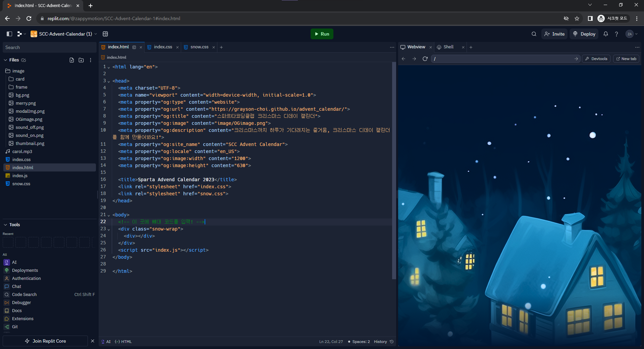Fold the snow-wrap div at line 23
Image resolution: width=644 pixels, height=349 pixels.
109,229
